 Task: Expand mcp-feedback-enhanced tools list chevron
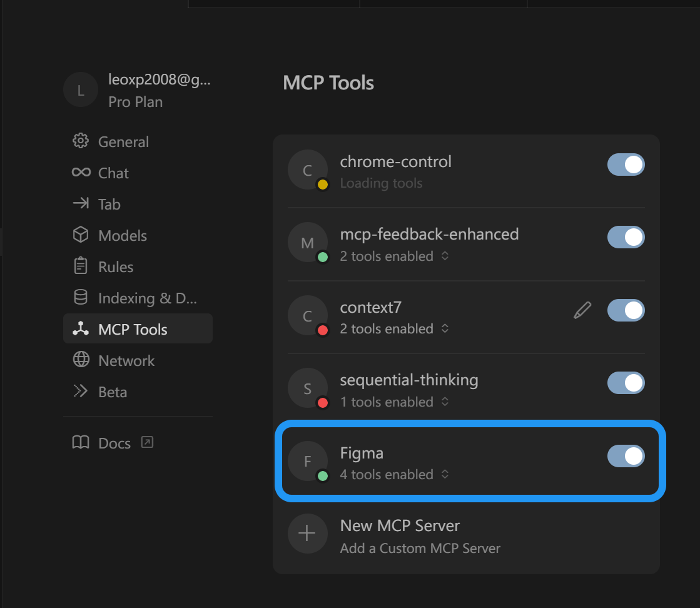[x=445, y=256]
